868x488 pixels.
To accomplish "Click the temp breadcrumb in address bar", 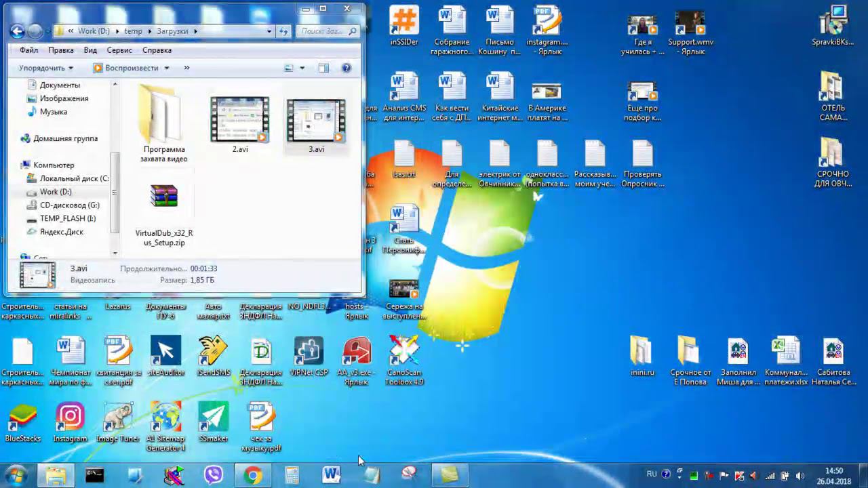I will pyautogui.click(x=134, y=31).
